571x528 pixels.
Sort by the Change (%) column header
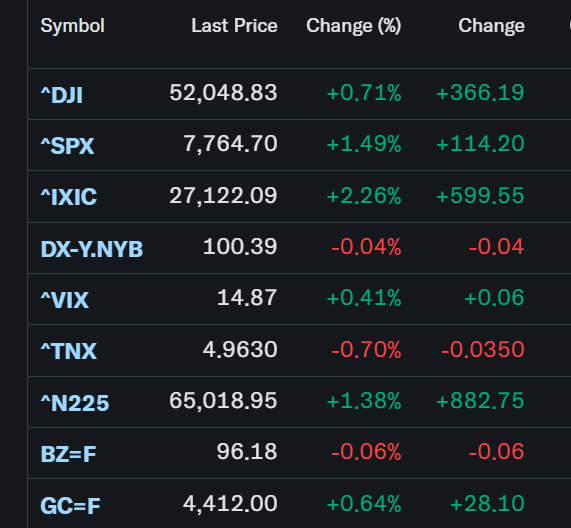point(354,26)
